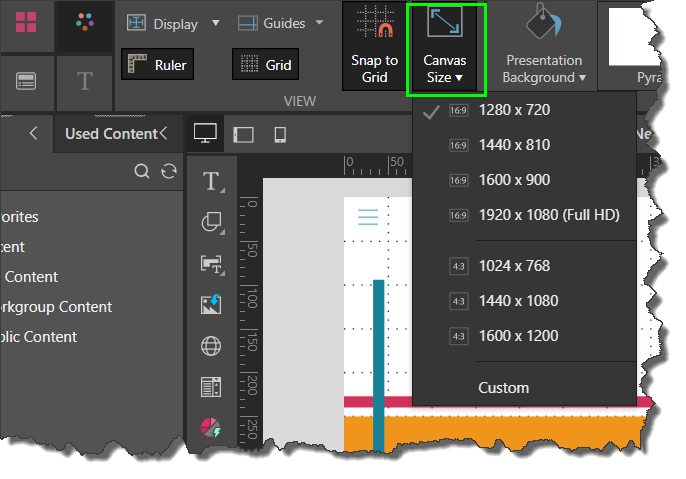Select the slide layout icon below tiles

click(26, 81)
